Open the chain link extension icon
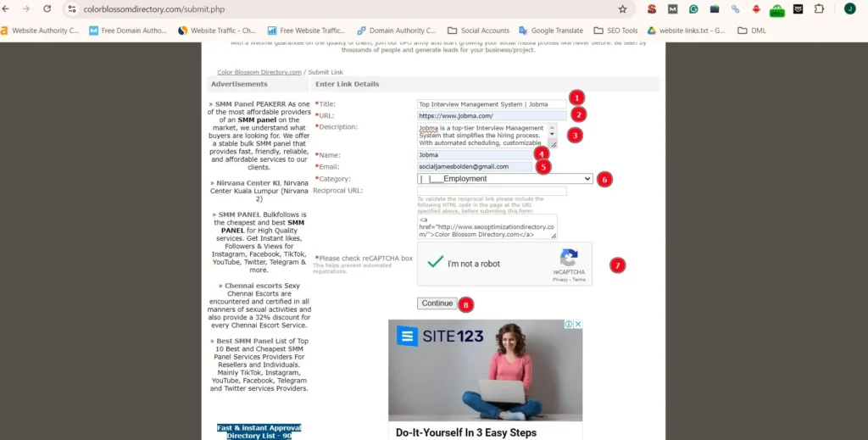Image resolution: width=868 pixels, height=440 pixels. coord(735,8)
